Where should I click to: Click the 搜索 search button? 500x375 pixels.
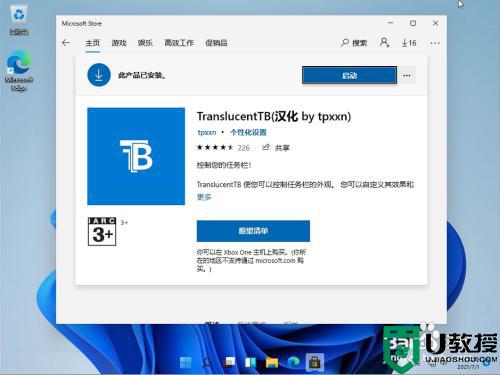[354, 43]
